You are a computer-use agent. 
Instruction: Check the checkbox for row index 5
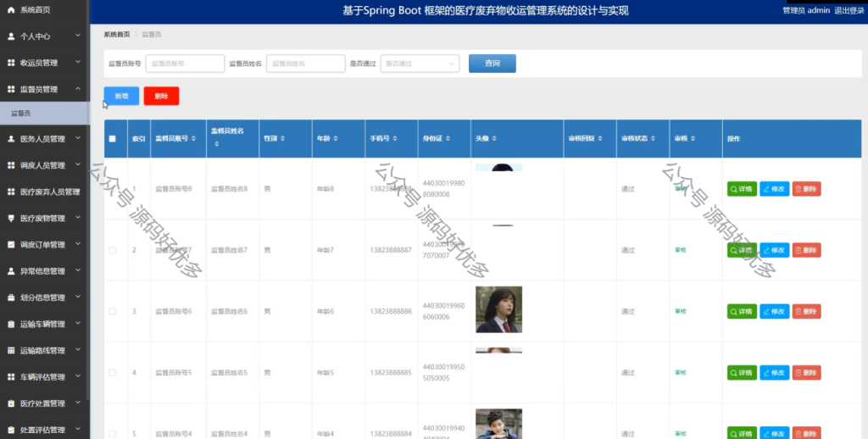(113, 434)
